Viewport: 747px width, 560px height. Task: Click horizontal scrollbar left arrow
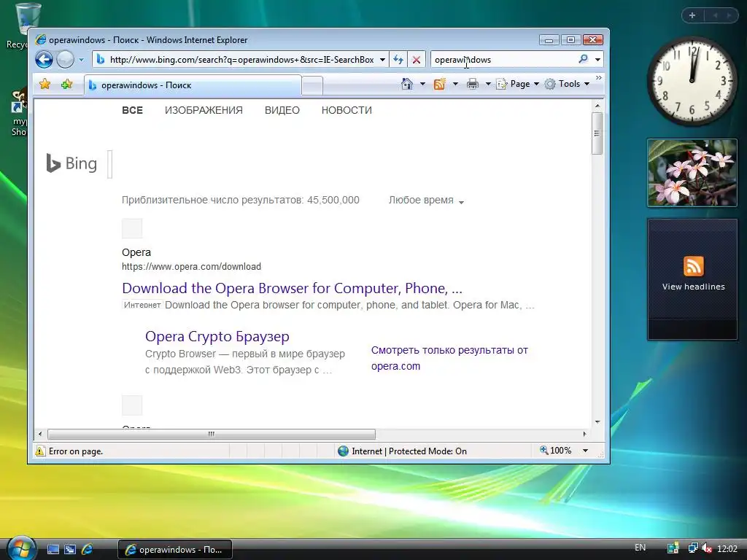pos(40,434)
